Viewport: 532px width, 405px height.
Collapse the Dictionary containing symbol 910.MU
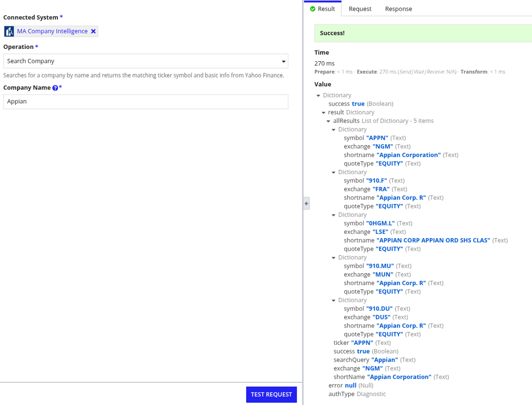point(333,258)
